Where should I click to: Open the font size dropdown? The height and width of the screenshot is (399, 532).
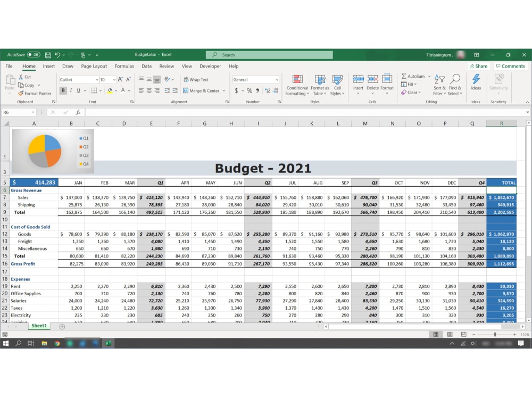click(114, 80)
